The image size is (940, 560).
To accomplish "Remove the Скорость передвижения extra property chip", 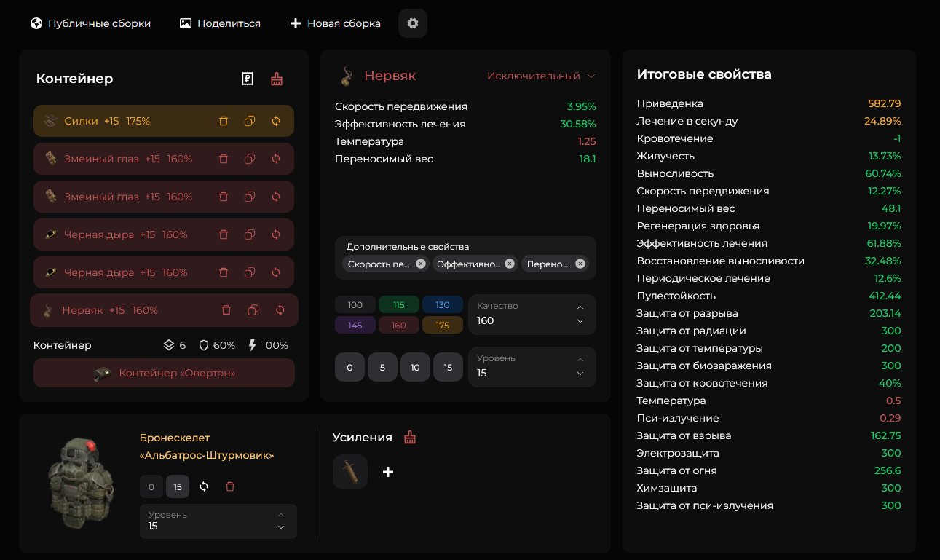I will pos(421,264).
